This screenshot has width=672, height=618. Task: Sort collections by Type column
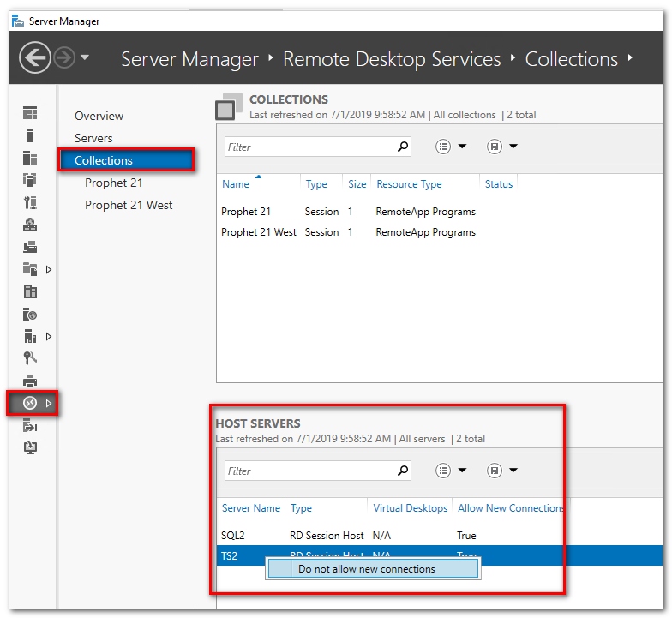(x=316, y=183)
